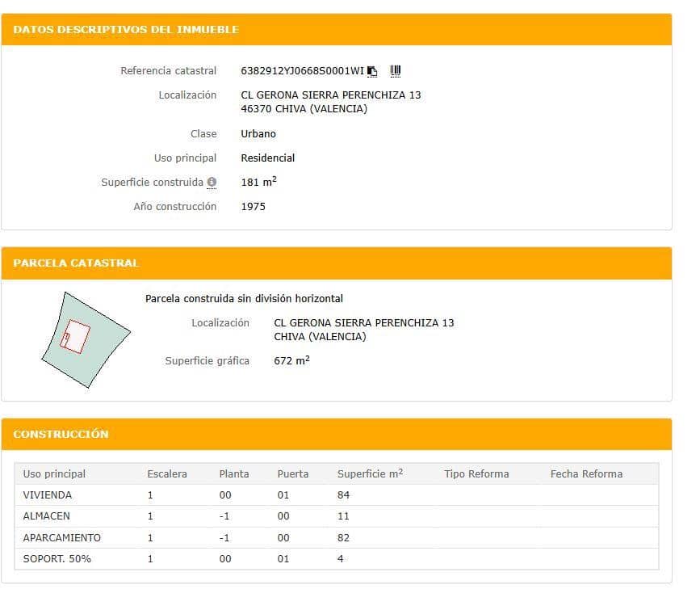Open the DATOS DESCRIPTIVOS DEL INMUEBLE header

click(x=126, y=29)
